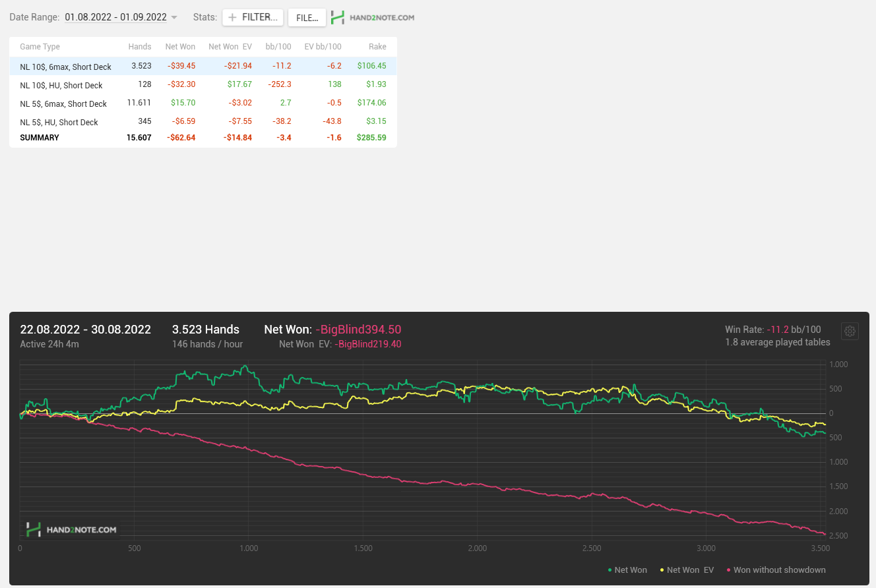Click the SUMMARY row in the table
Viewport: 876px width, 588px height.
click(x=203, y=138)
